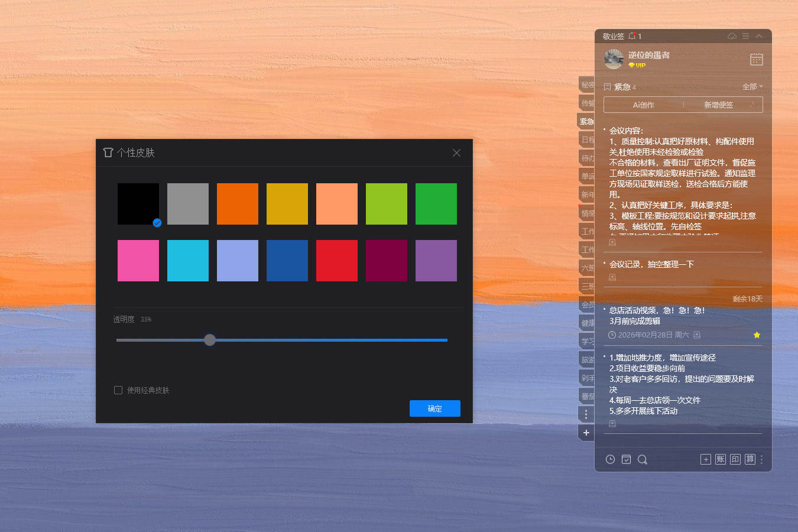Open the clock reminder icon in bottom toolbar
This screenshot has width=798, height=532.
tap(611, 459)
